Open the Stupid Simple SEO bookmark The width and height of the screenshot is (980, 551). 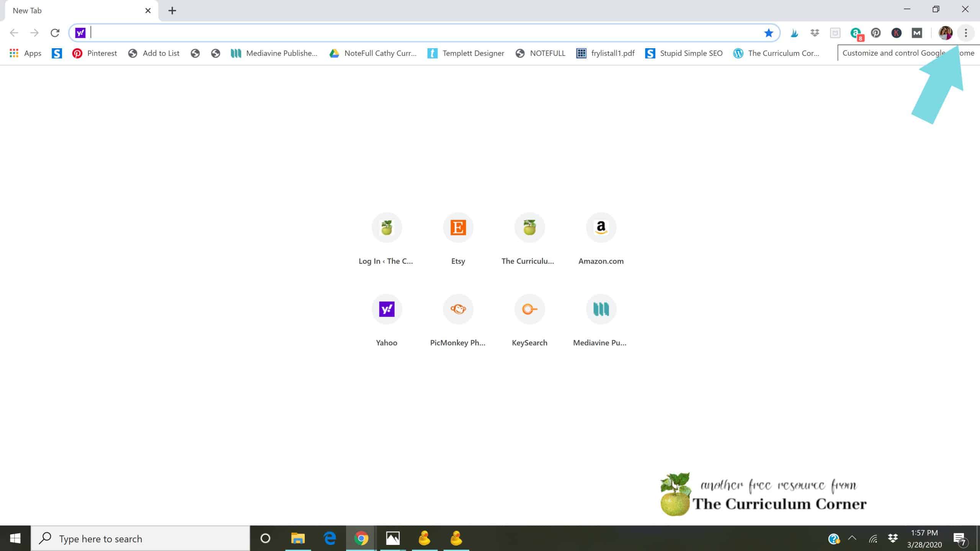pos(684,53)
